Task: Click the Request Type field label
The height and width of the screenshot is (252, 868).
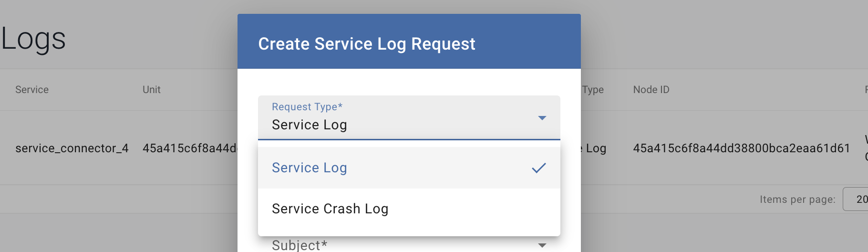Action: (x=307, y=107)
